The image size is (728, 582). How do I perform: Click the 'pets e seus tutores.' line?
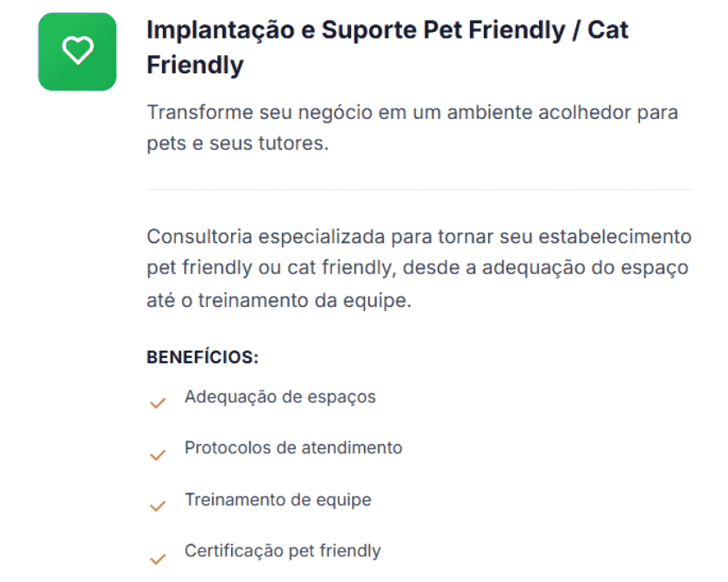click(237, 143)
